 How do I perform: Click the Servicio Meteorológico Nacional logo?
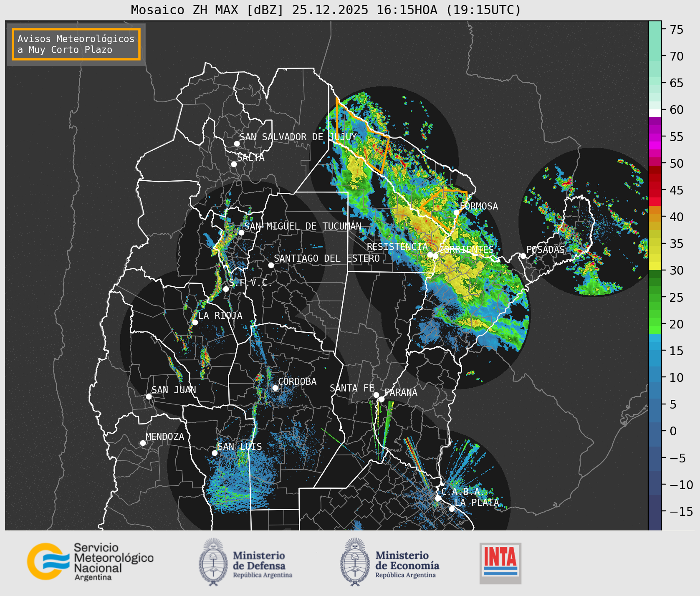[91, 561]
